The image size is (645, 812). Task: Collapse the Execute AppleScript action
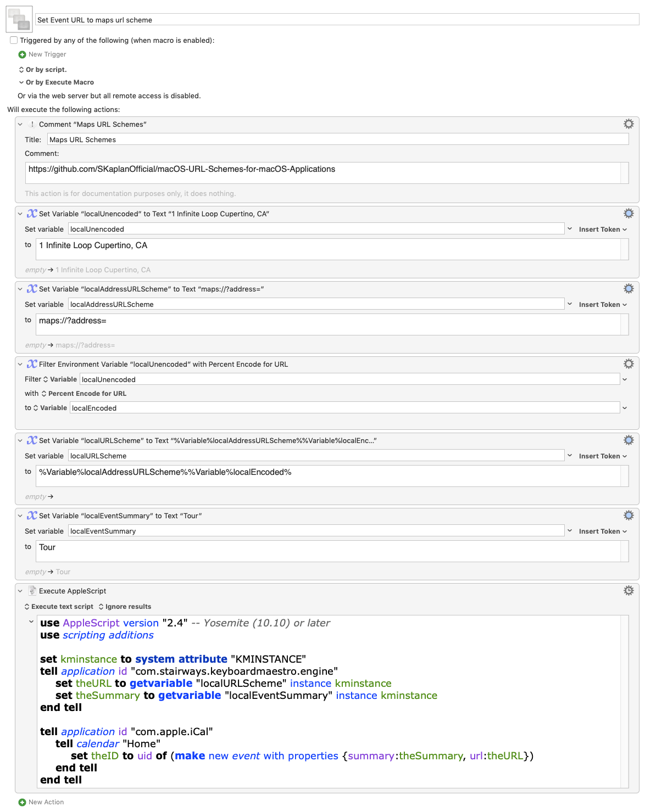pyautogui.click(x=20, y=591)
